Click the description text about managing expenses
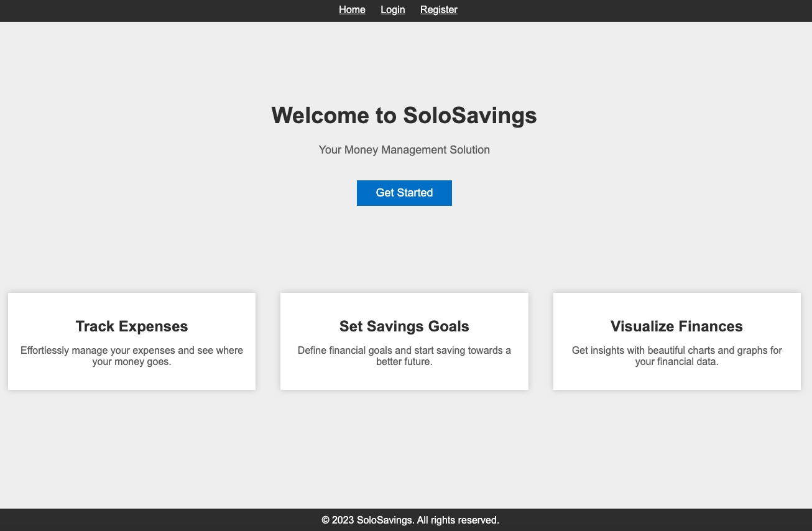This screenshot has height=531, width=812. (x=132, y=356)
